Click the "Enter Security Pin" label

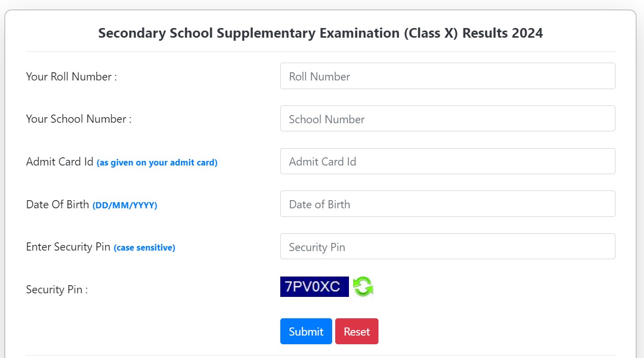[68, 247]
